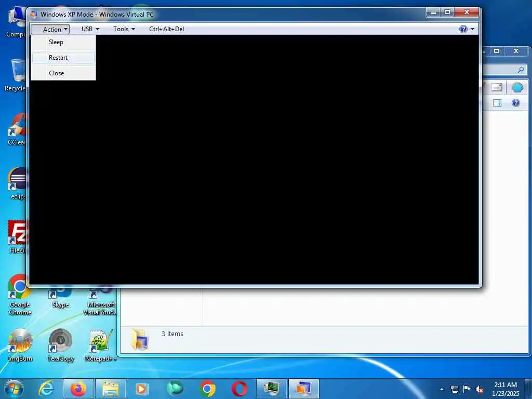Click the muted volume tray icon

[480, 390]
